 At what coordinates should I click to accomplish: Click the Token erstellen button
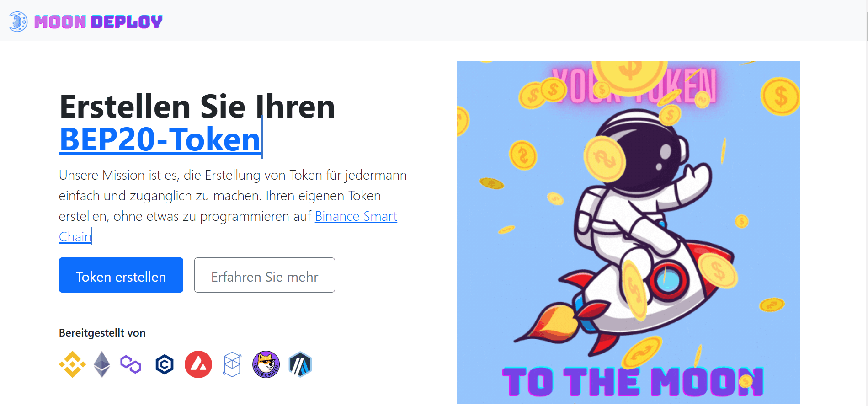tap(121, 275)
